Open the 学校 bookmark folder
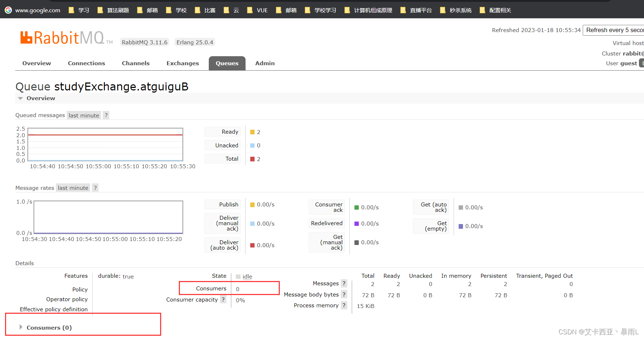The height and width of the screenshot is (339, 644). pos(176,10)
